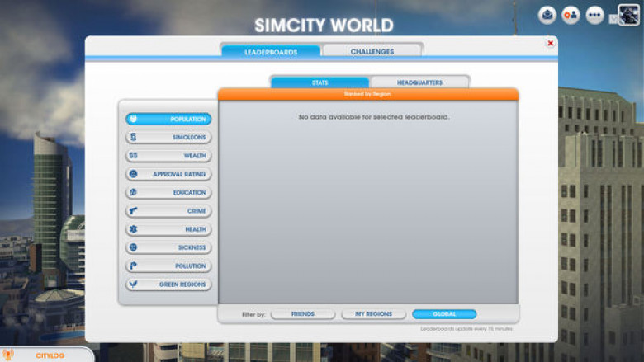Click the SimCity World title text
This screenshot has height=362, width=644.
324,26
